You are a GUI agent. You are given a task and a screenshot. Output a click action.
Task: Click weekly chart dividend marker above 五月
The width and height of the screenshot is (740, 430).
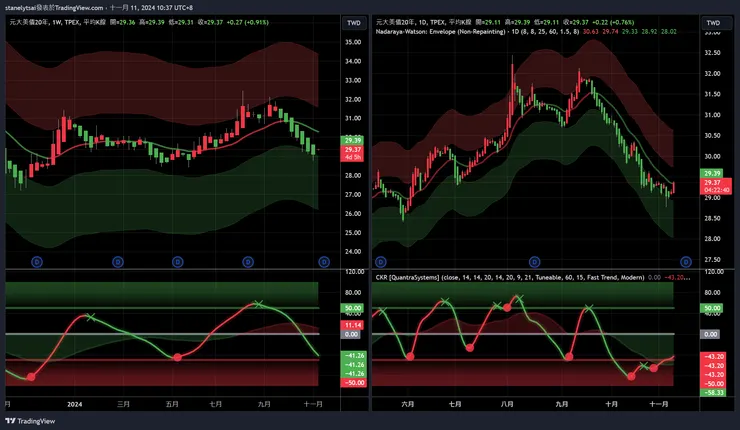177,262
